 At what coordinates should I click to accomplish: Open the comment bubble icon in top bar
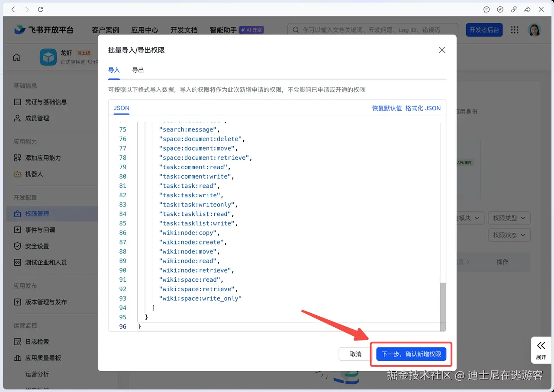pos(486,9)
